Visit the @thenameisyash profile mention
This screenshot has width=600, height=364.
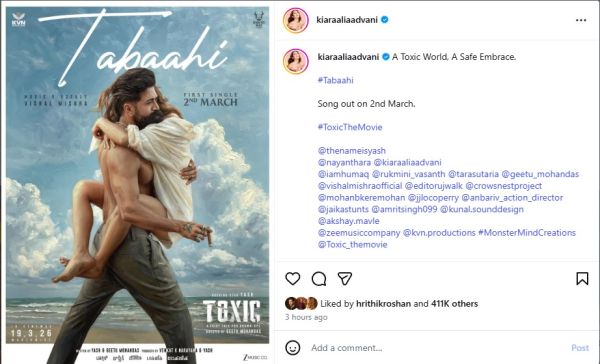click(352, 151)
